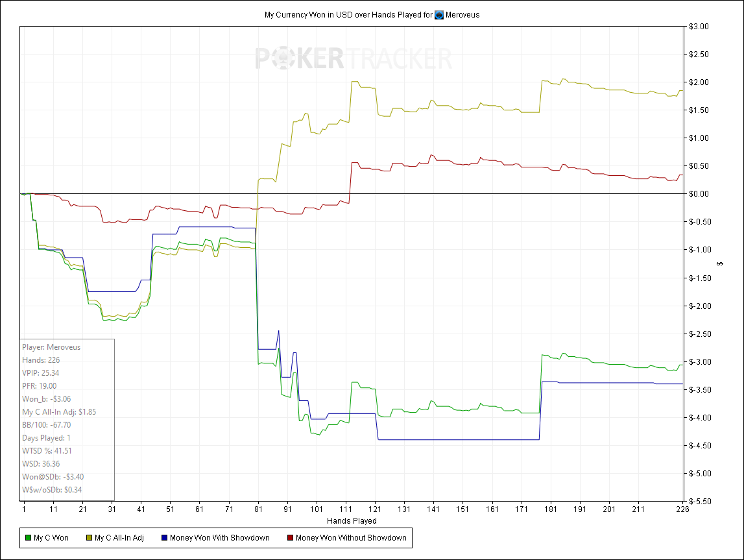744x560 pixels.
Task: Click 'Won@SDb: -$3.40' stat line
Action: (53, 476)
